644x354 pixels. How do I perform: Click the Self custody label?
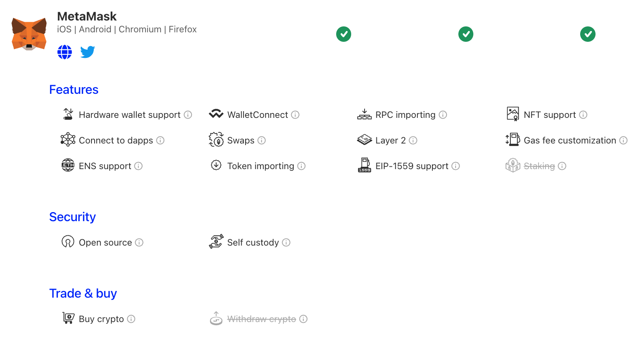pos(253,242)
